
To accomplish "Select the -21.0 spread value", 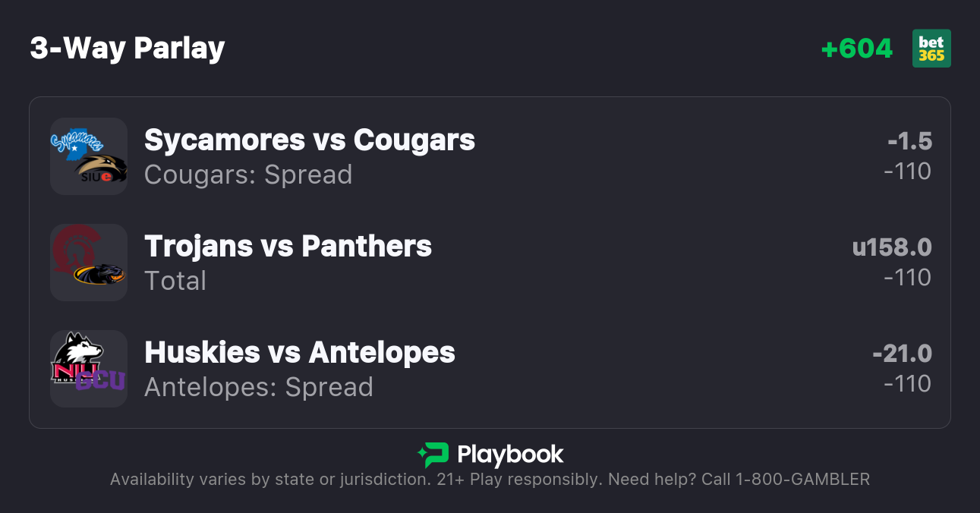I will click(x=902, y=354).
